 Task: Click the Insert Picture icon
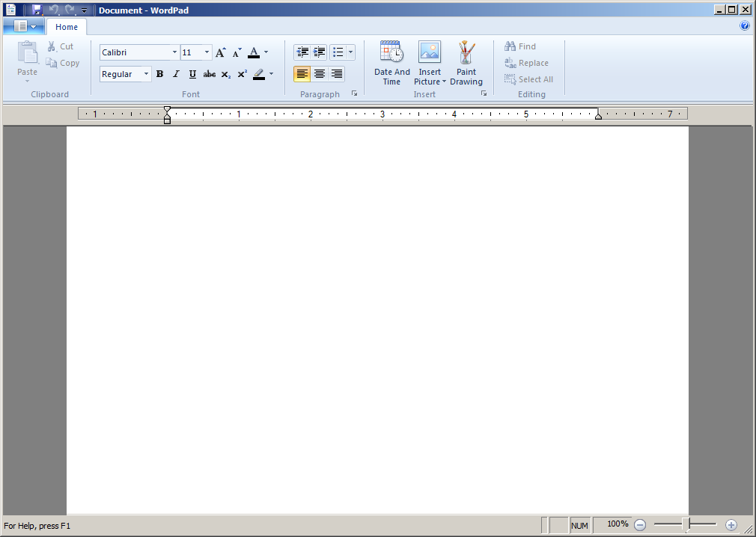429,52
